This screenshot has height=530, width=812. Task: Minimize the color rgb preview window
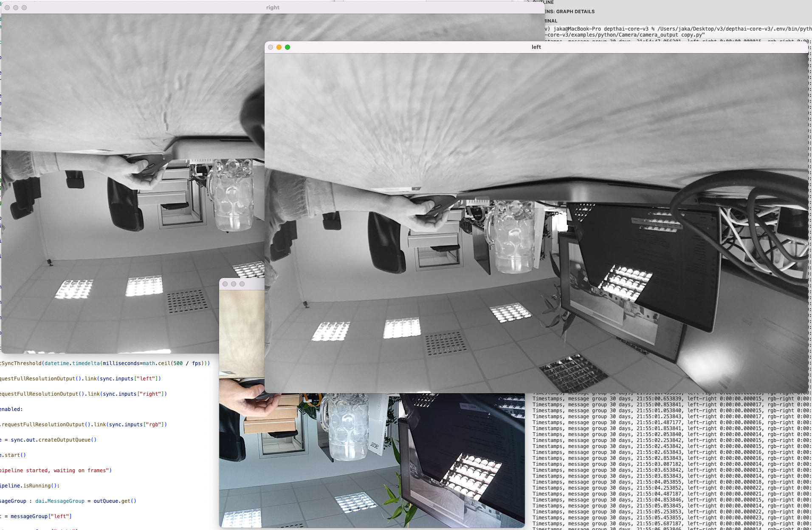click(x=234, y=284)
